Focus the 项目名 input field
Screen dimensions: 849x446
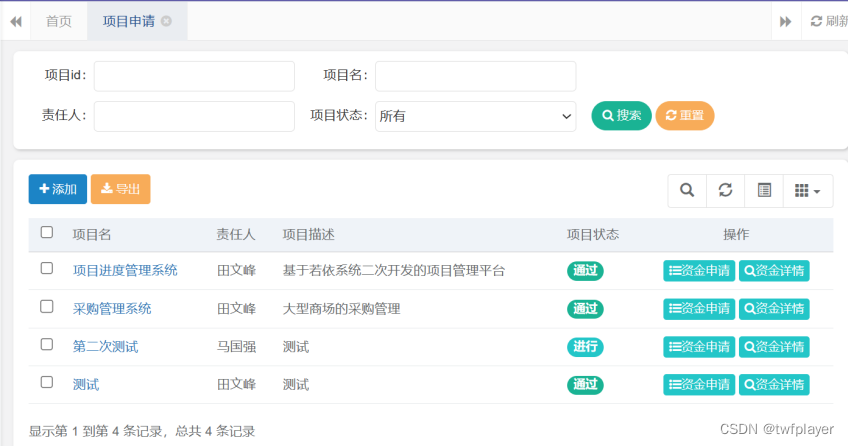pos(475,76)
